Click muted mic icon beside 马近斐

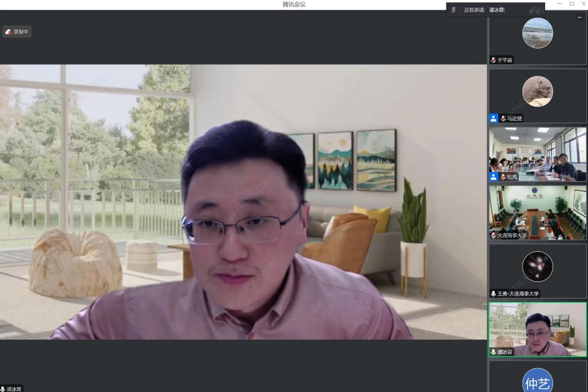click(x=503, y=118)
